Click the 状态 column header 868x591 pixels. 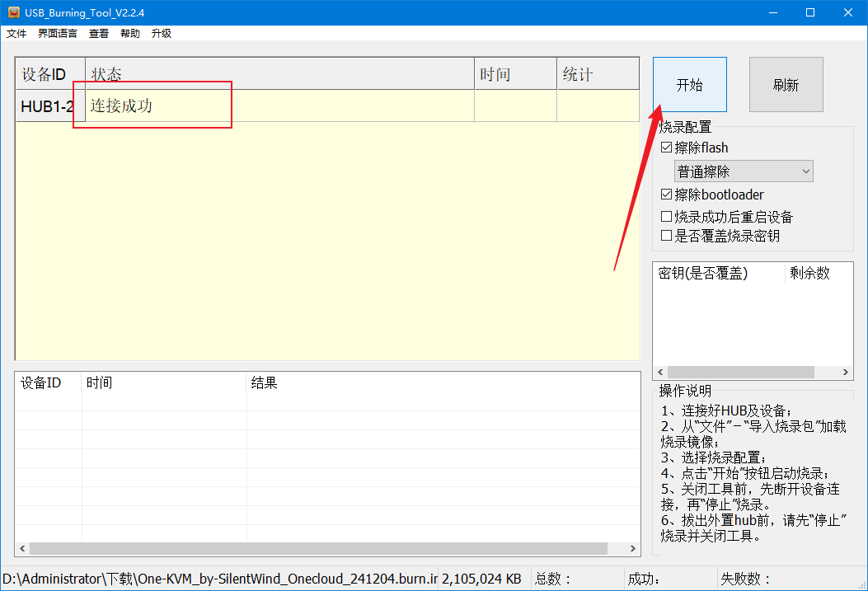pyautogui.click(x=279, y=74)
